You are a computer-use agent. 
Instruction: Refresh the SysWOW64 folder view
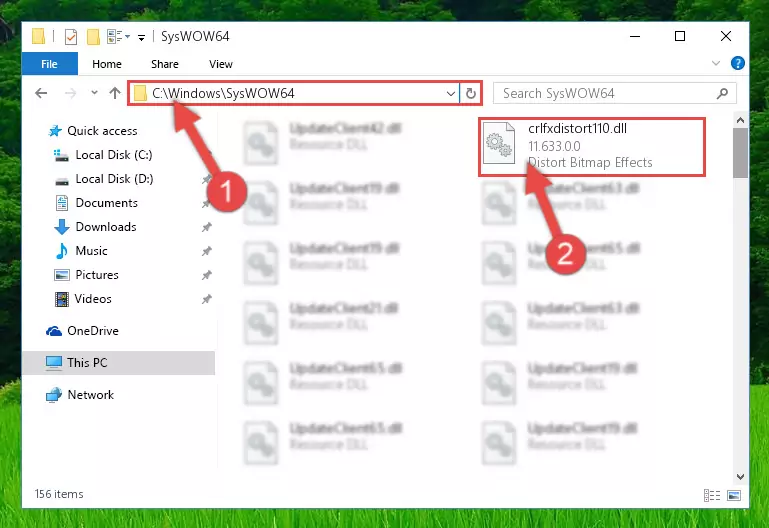pyautogui.click(x=471, y=93)
